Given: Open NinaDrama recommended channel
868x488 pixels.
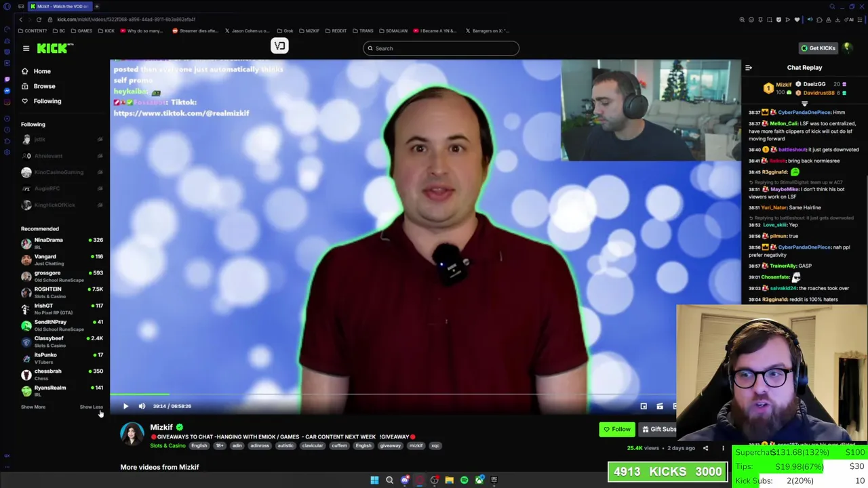Looking at the screenshot, I should point(62,243).
